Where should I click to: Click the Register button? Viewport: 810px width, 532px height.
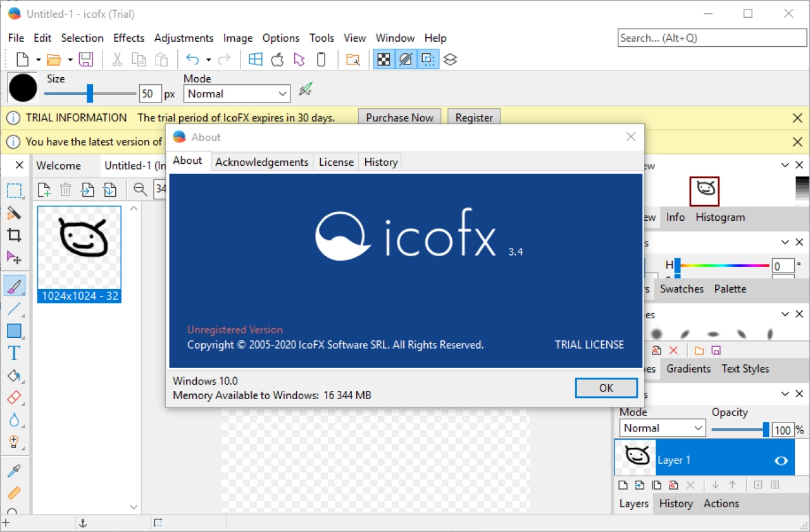point(474,118)
